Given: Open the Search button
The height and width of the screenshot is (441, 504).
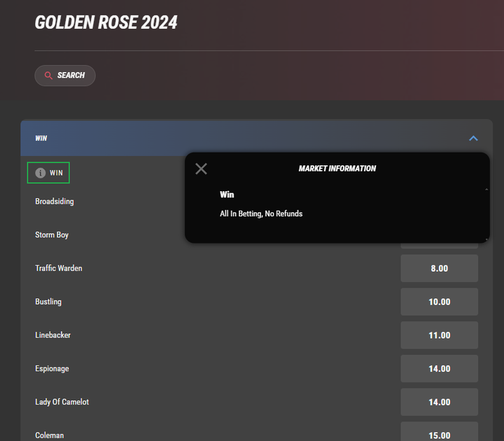Looking at the screenshot, I should tap(65, 76).
